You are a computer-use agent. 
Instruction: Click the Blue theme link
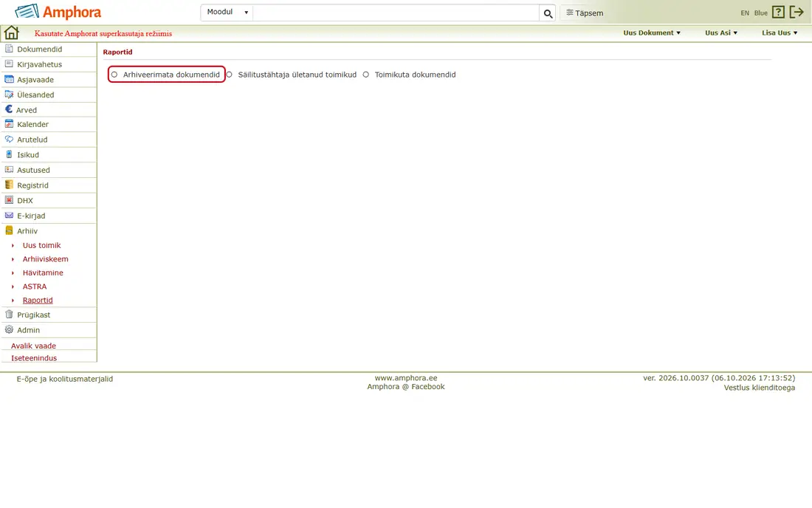click(x=761, y=13)
